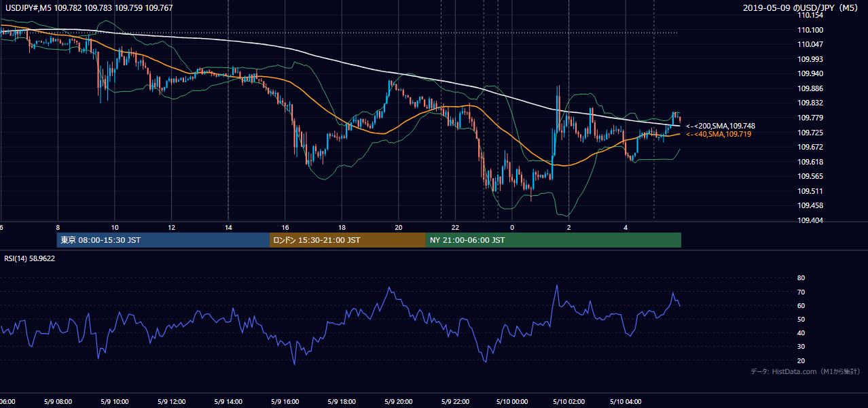The image size is (868, 408).
Task: Click hour tick 8 under the price chart
Action: click(58, 227)
